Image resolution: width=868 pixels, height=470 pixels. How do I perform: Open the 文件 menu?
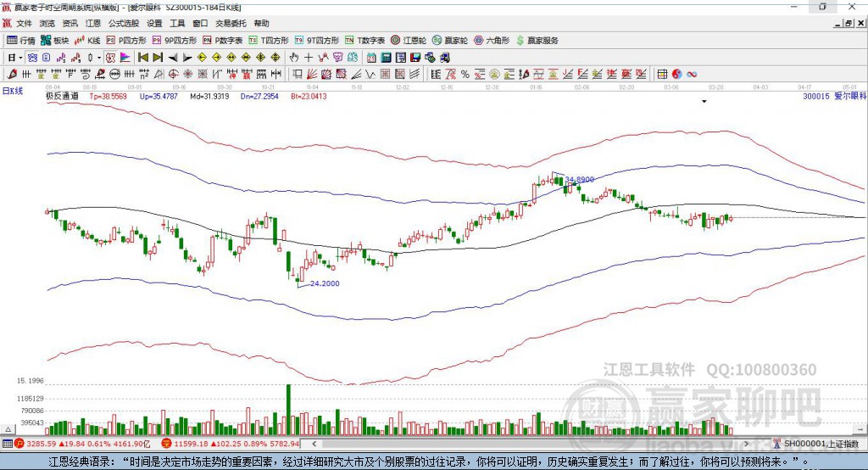(24, 23)
